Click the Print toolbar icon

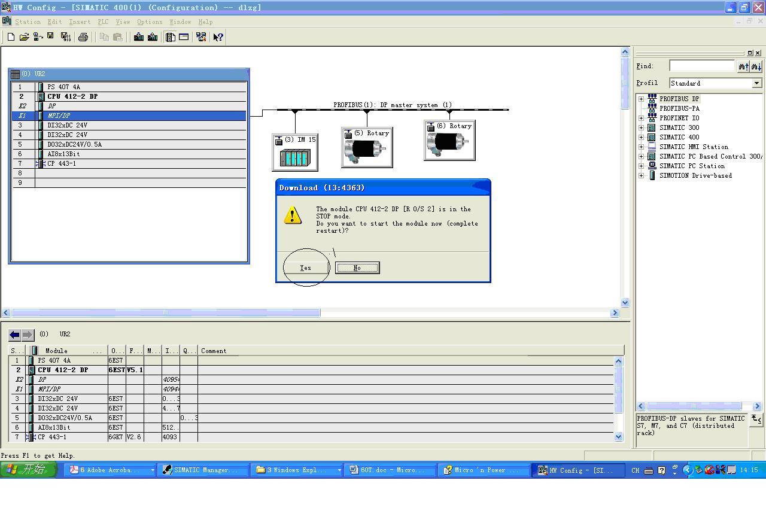coord(83,37)
